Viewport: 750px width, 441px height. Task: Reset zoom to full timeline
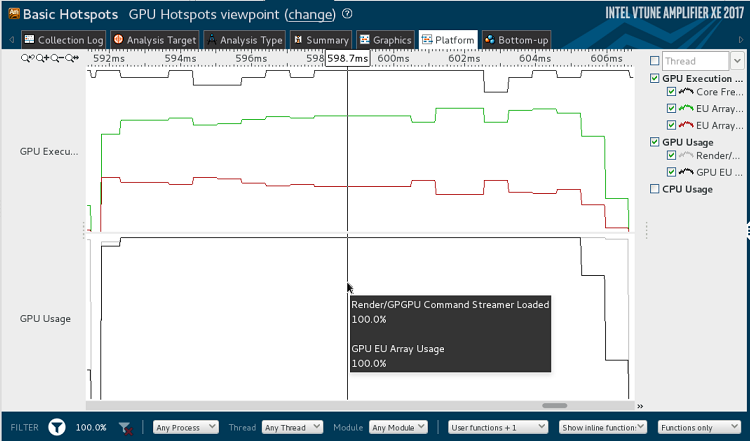pos(72,58)
